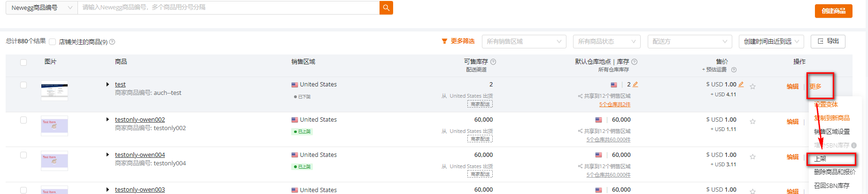This screenshot has height=194, width=868.
Task: Edit the test item's price pencil icon
Action: (x=741, y=85)
